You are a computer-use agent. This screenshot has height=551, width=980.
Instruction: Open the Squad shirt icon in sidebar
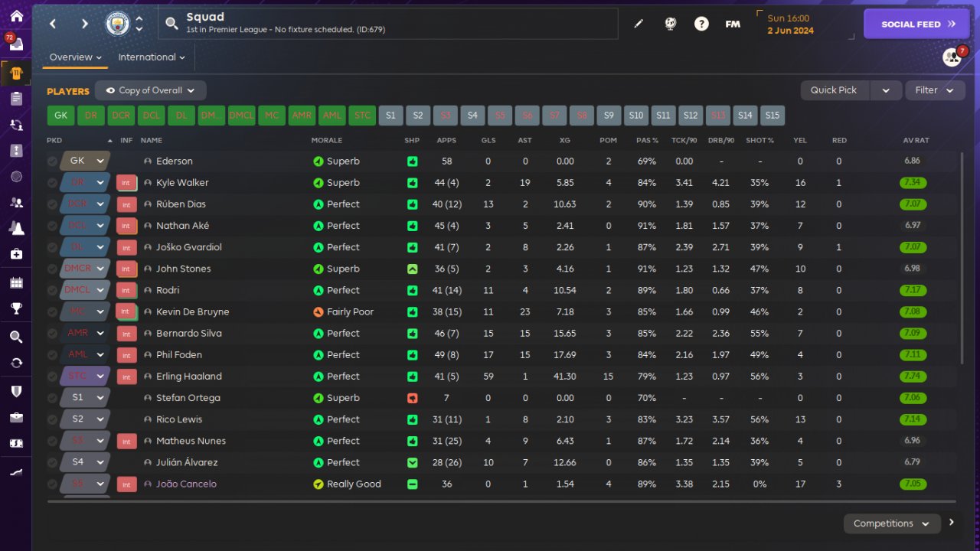click(16, 73)
